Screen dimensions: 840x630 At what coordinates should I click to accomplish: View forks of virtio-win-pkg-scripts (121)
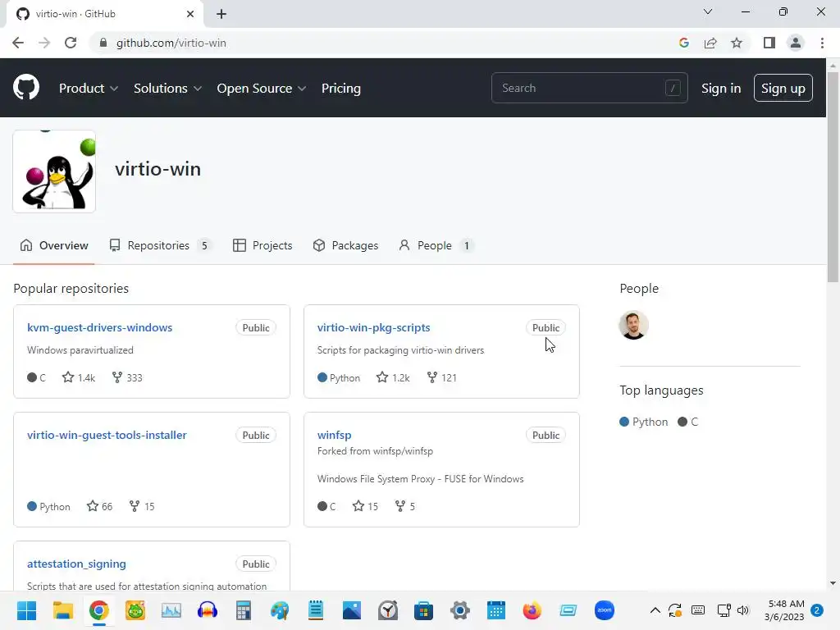click(442, 377)
